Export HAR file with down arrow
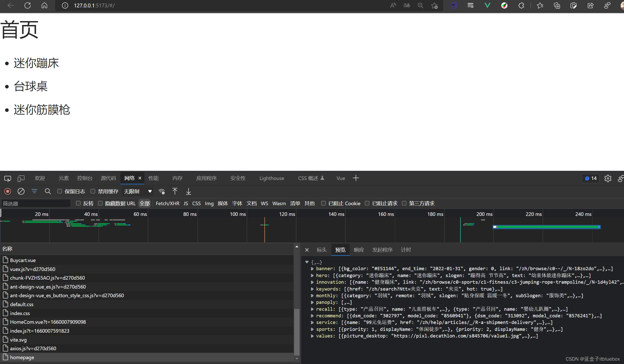 click(188, 191)
